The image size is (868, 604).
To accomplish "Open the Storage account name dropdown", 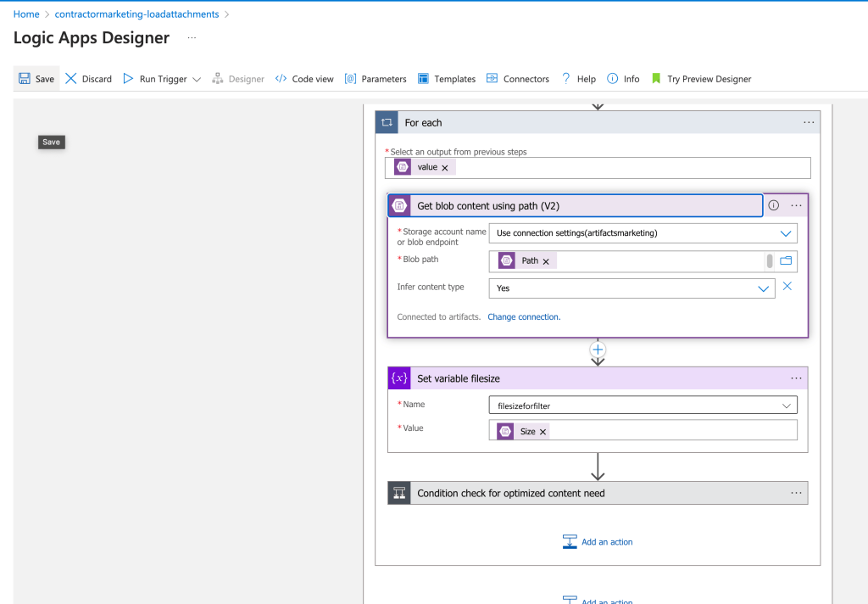I will 643,233.
